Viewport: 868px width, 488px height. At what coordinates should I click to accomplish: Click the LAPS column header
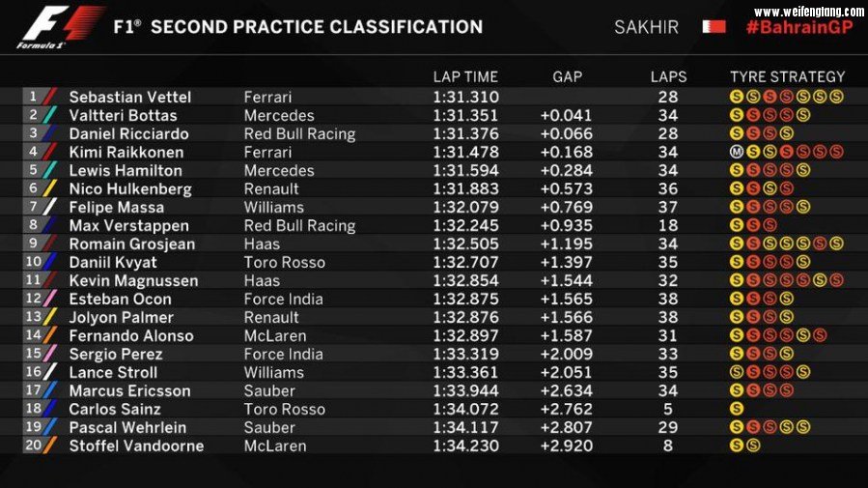tap(669, 76)
